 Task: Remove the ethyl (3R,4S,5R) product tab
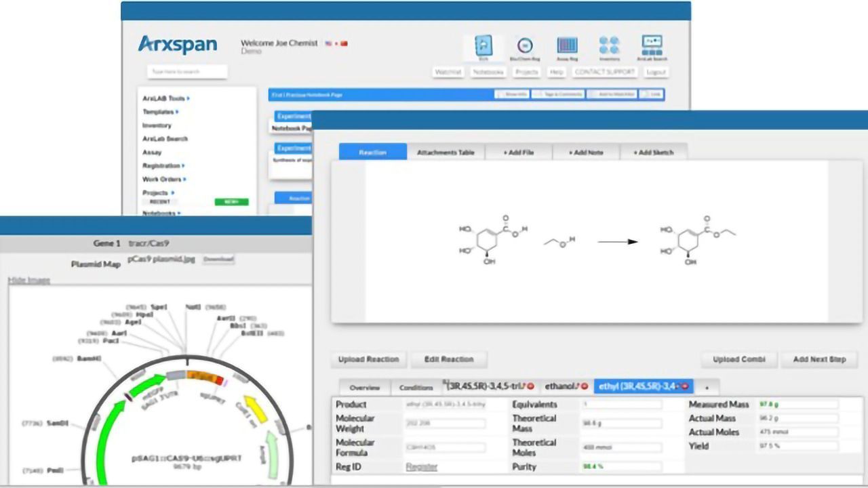point(685,386)
